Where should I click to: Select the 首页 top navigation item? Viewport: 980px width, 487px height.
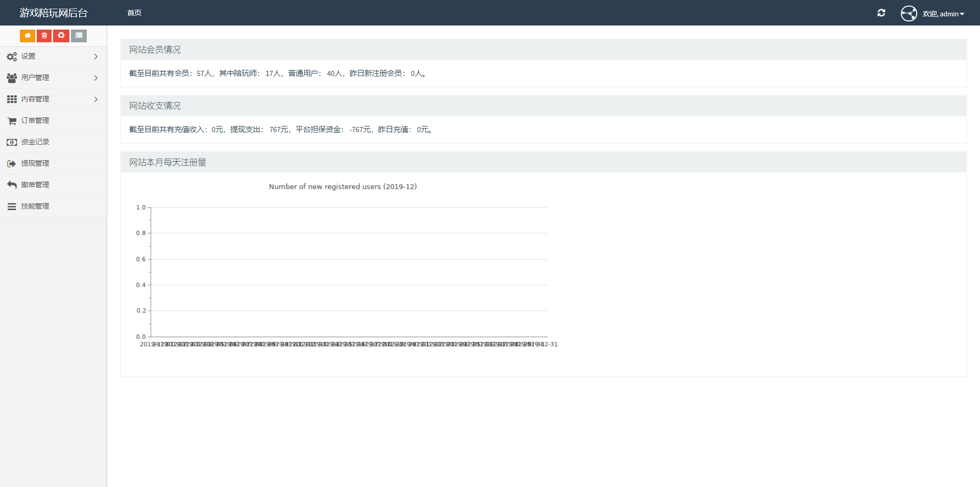tap(134, 13)
